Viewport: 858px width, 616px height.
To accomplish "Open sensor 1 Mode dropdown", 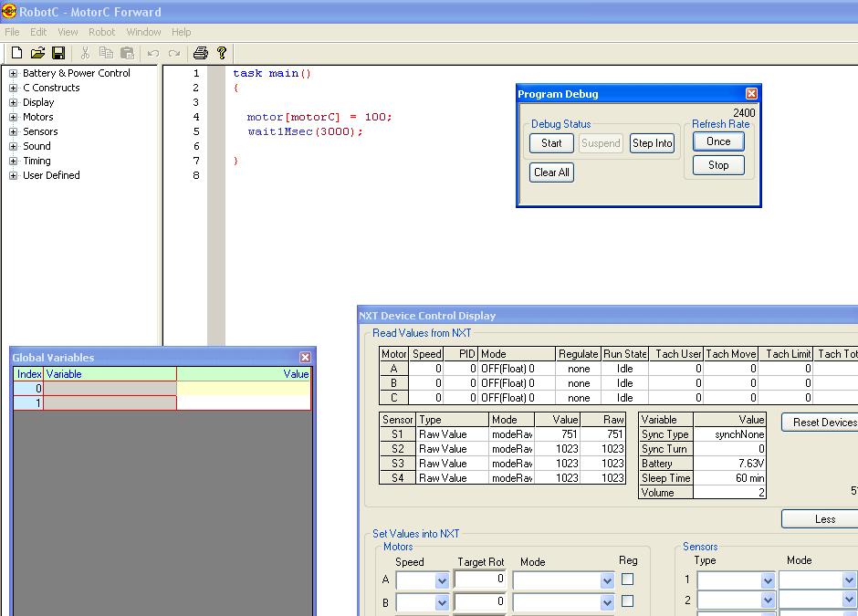I will [x=849, y=579].
